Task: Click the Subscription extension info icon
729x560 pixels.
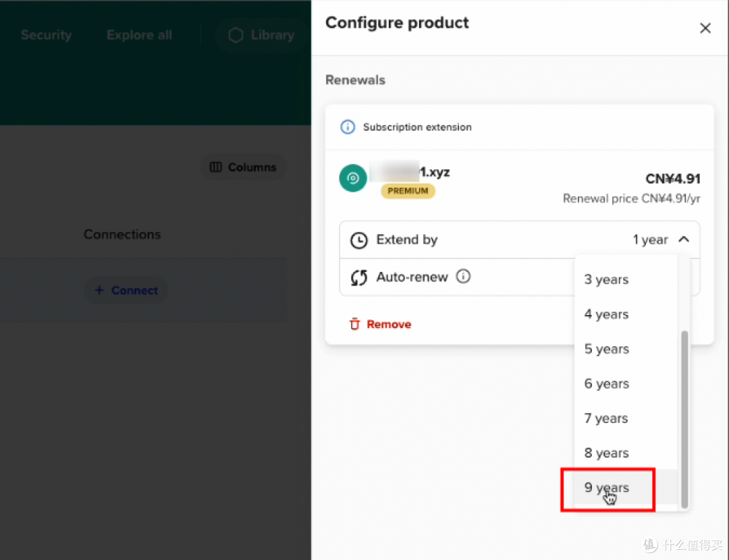Action: click(348, 127)
